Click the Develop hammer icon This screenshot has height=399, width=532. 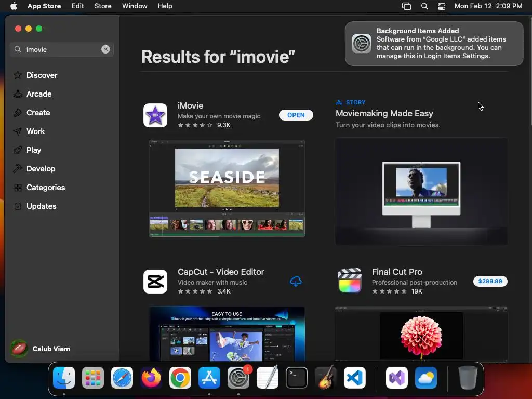pyautogui.click(x=18, y=168)
